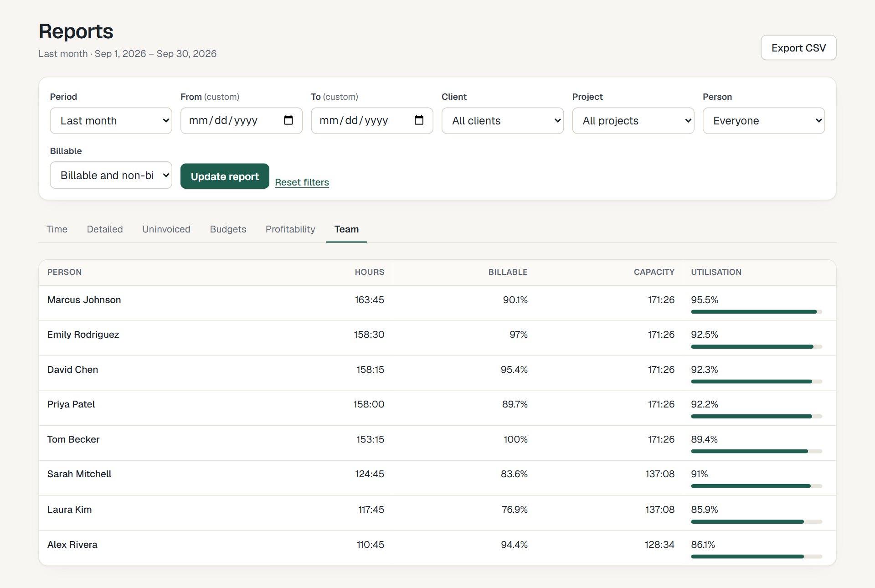
Task: Click David Chen's 95.4% billable value
Action: tap(514, 370)
